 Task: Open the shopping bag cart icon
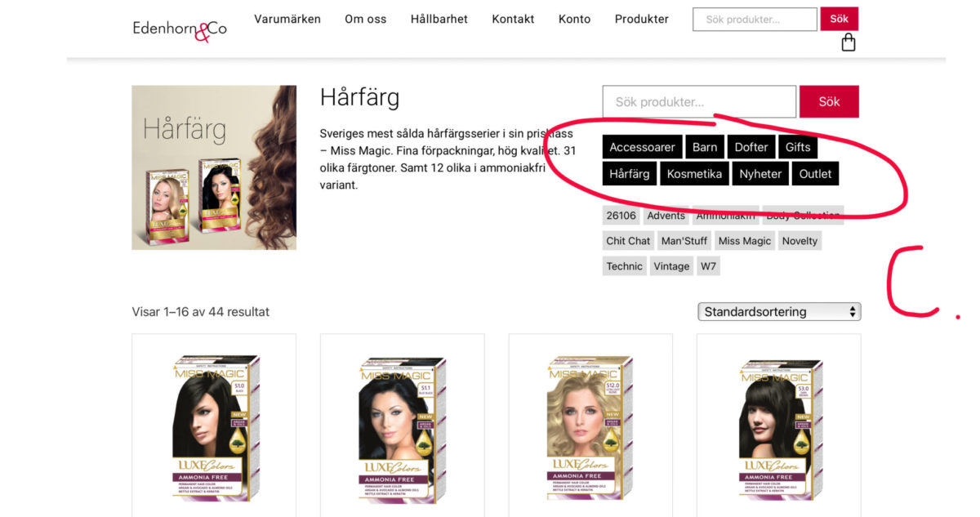pos(849,42)
